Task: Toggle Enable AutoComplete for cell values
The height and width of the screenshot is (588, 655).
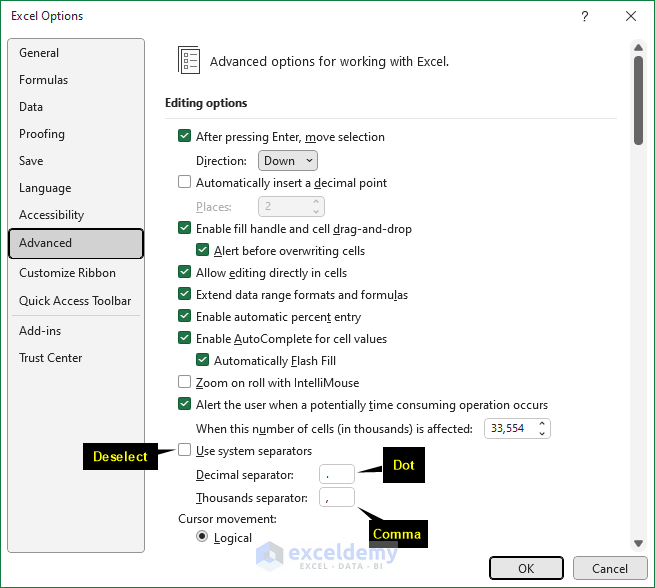Action: pyautogui.click(x=184, y=338)
